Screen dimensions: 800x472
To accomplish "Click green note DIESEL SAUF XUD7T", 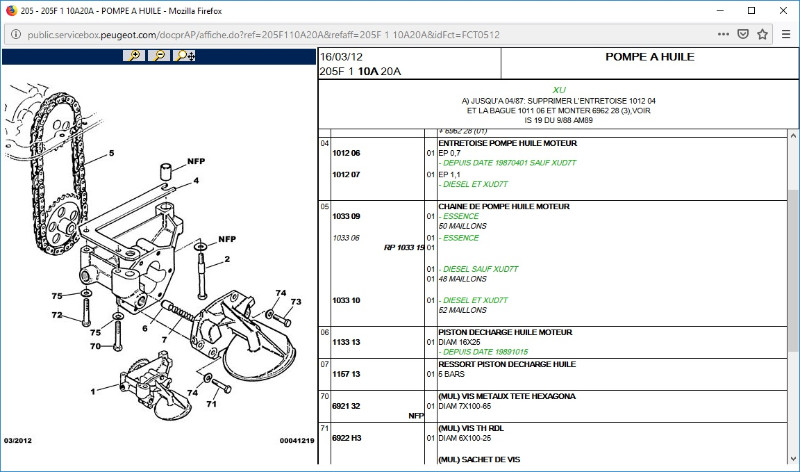I will tap(478, 269).
